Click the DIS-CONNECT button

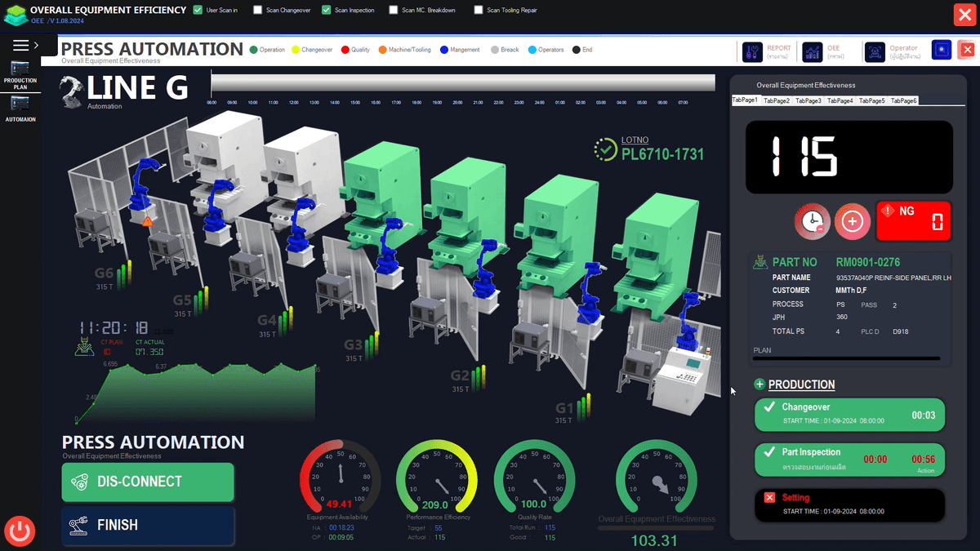148,482
